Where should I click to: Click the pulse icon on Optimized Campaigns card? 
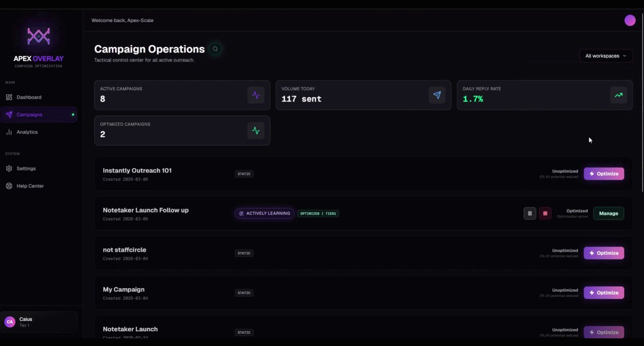[x=256, y=130]
